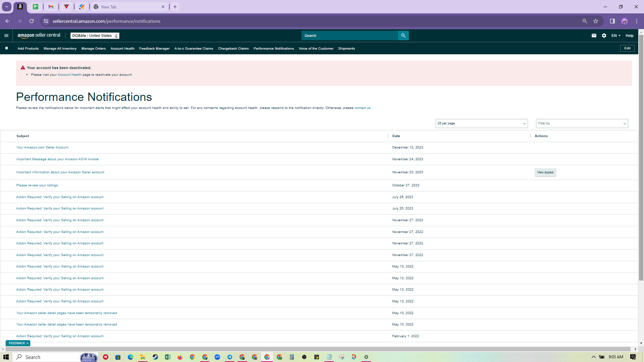Go back one page in browser
Viewport: 644px width, 362px height.
(7, 21)
